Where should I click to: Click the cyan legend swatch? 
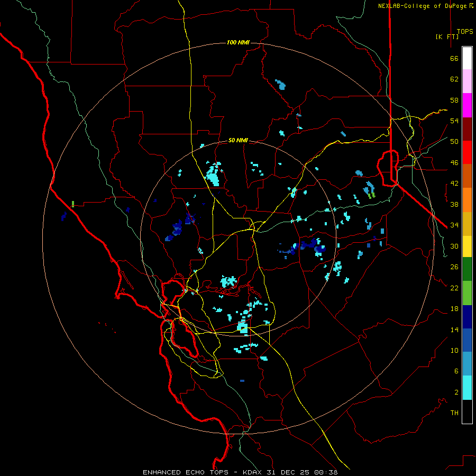(x=467, y=388)
